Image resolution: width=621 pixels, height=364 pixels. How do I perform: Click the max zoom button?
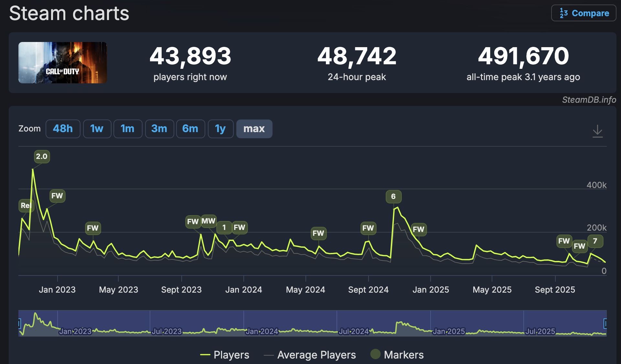pyautogui.click(x=254, y=129)
